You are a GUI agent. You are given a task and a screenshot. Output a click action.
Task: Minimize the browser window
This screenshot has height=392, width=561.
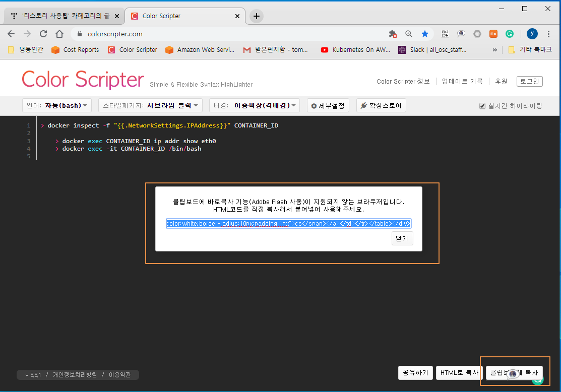[x=502, y=9]
